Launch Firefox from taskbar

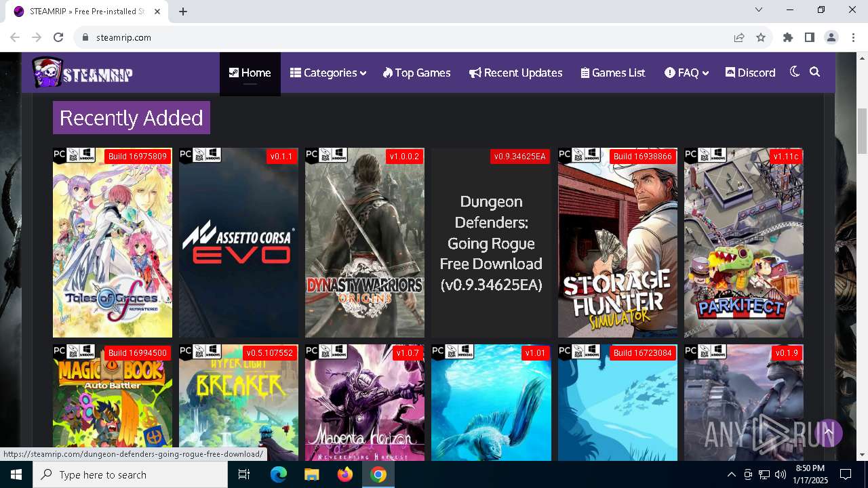(x=345, y=474)
